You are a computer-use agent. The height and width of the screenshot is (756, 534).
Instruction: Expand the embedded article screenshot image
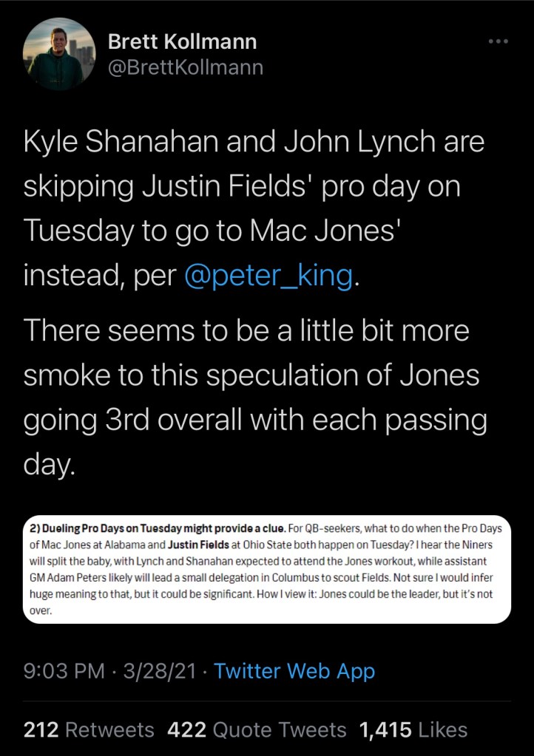(267, 569)
